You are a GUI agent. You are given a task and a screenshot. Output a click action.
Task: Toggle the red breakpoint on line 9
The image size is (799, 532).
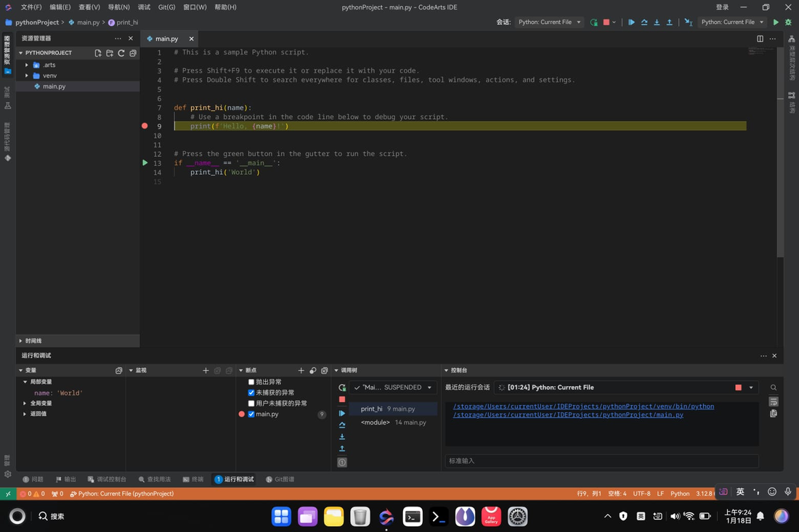(145, 126)
